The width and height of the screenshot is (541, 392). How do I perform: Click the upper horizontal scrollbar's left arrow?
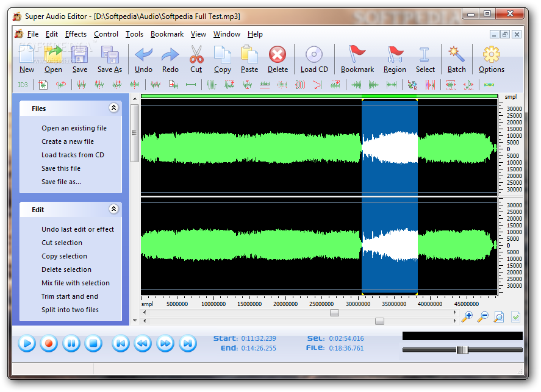click(144, 312)
